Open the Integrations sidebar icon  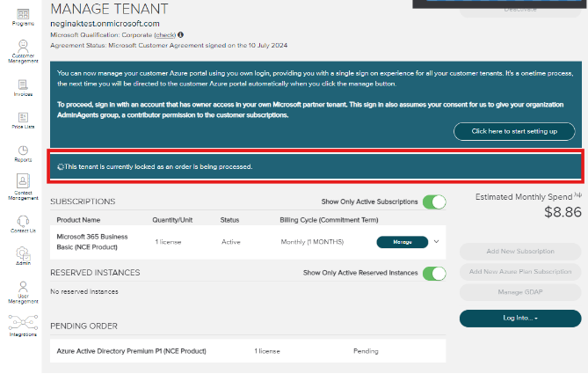tap(23, 326)
